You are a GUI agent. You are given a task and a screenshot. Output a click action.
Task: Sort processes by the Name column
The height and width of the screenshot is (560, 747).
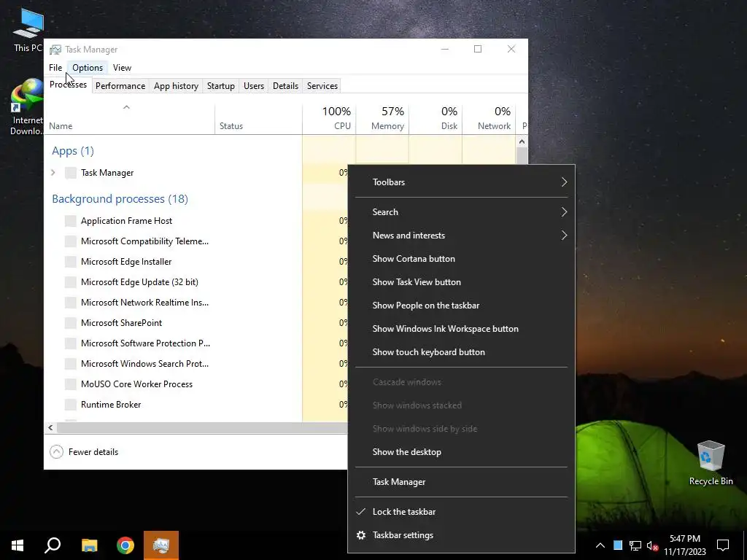pyautogui.click(x=129, y=119)
